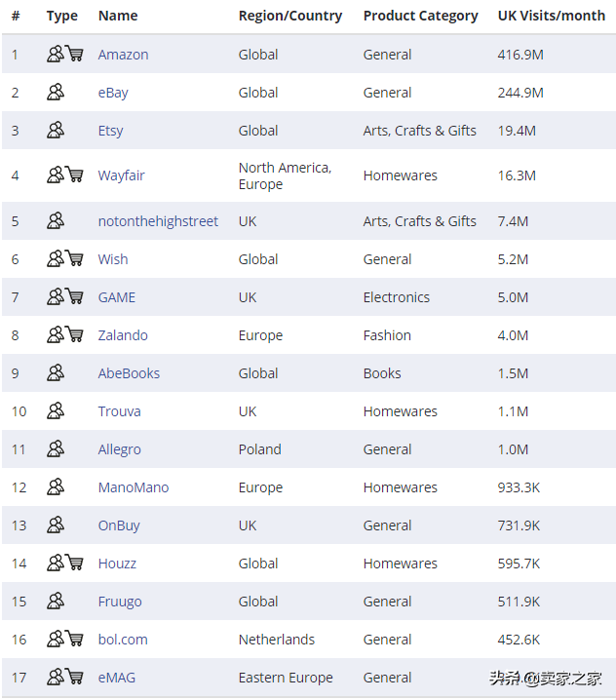Open the notonthehighstreet link
This screenshot has height=700, width=616.
[158, 221]
